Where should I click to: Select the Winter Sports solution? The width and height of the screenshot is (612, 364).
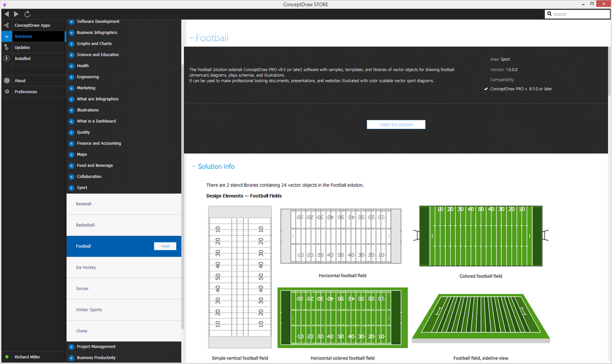click(124, 310)
